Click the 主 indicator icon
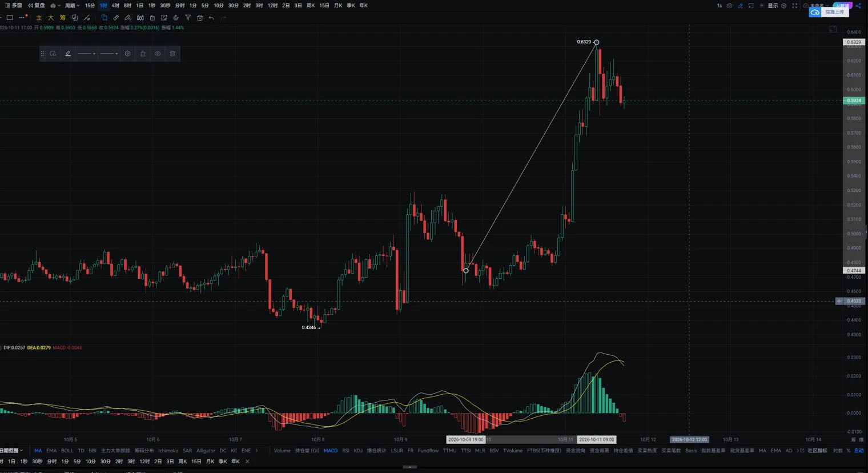868x473 pixels. (39, 18)
